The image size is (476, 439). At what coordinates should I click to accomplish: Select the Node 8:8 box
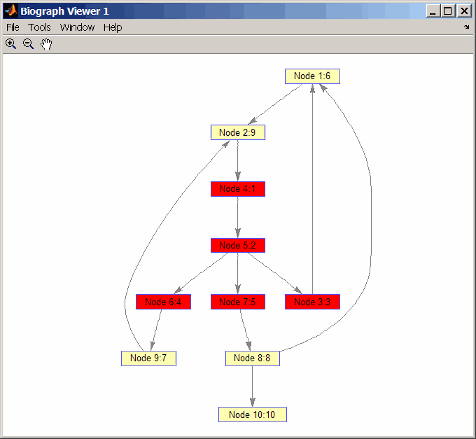(252, 358)
